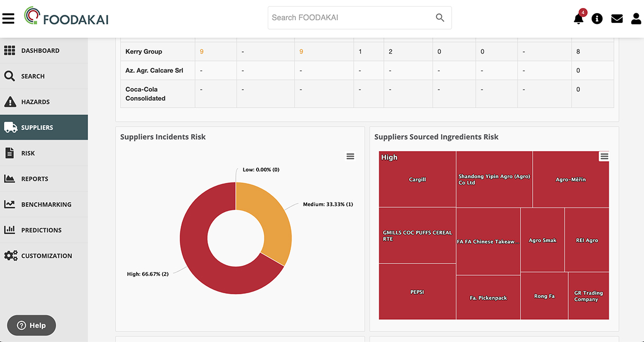Image resolution: width=644 pixels, height=342 pixels.
Task: Click the Agro-Měřín treemap tile
Action: point(571,179)
